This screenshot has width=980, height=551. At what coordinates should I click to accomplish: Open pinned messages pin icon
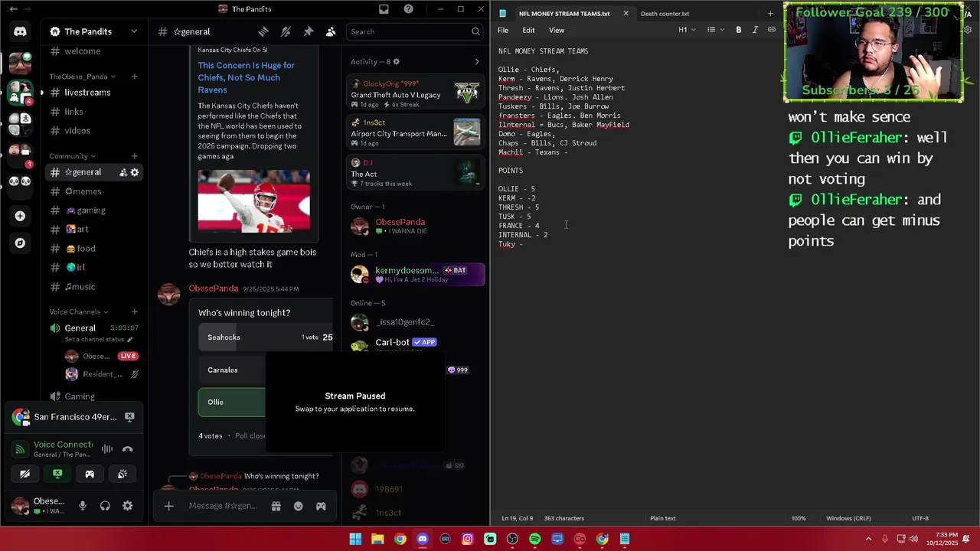coord(308,31)
